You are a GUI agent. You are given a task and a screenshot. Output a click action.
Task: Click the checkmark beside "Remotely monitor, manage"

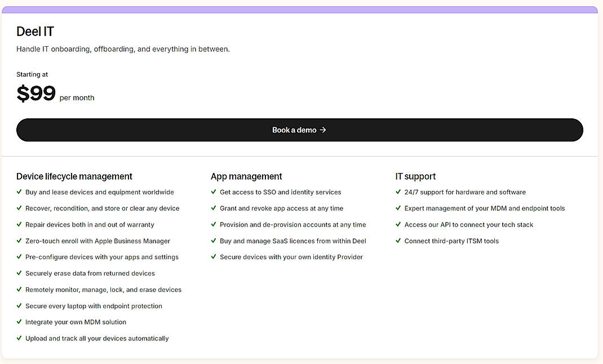(x=19, y=289)
